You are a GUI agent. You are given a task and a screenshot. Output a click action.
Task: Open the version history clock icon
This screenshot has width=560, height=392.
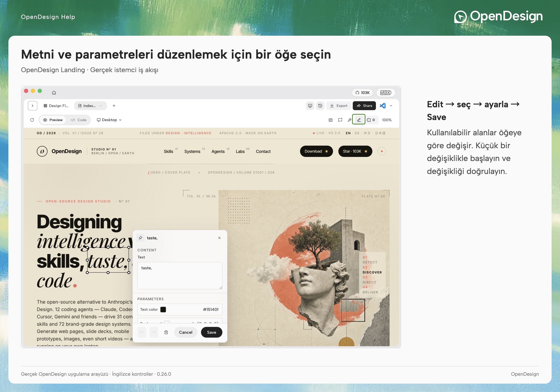coord(320,106)
